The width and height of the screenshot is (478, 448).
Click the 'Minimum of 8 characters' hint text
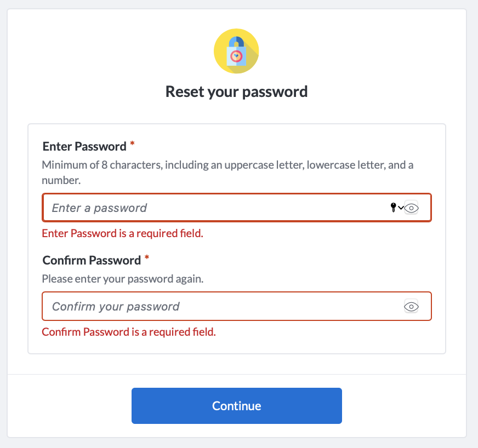227,173
